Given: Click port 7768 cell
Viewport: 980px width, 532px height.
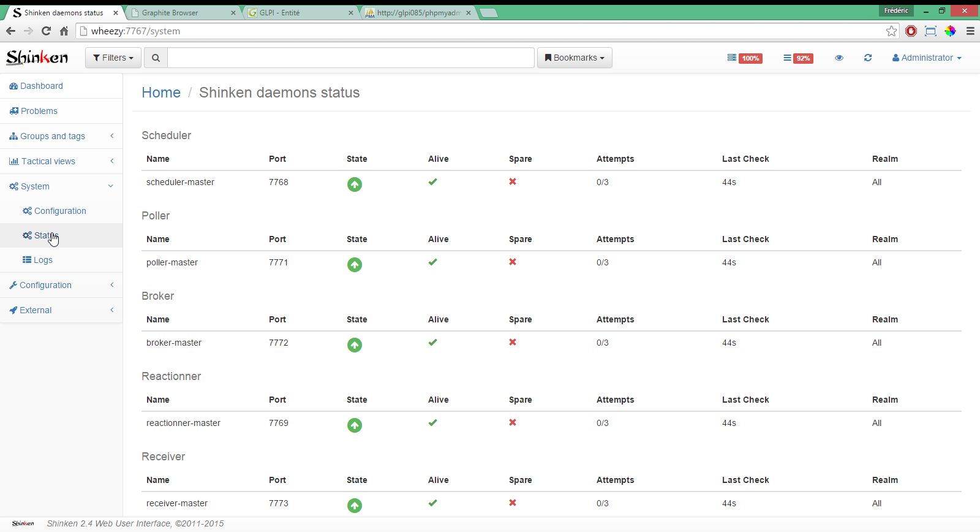Looking at the screenshot, I should coord(279,182).
